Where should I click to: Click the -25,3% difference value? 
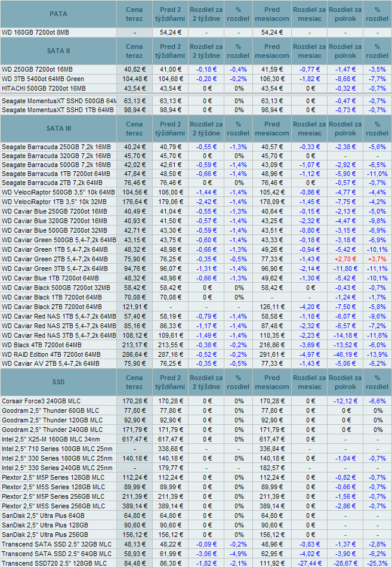coord(377,563)
